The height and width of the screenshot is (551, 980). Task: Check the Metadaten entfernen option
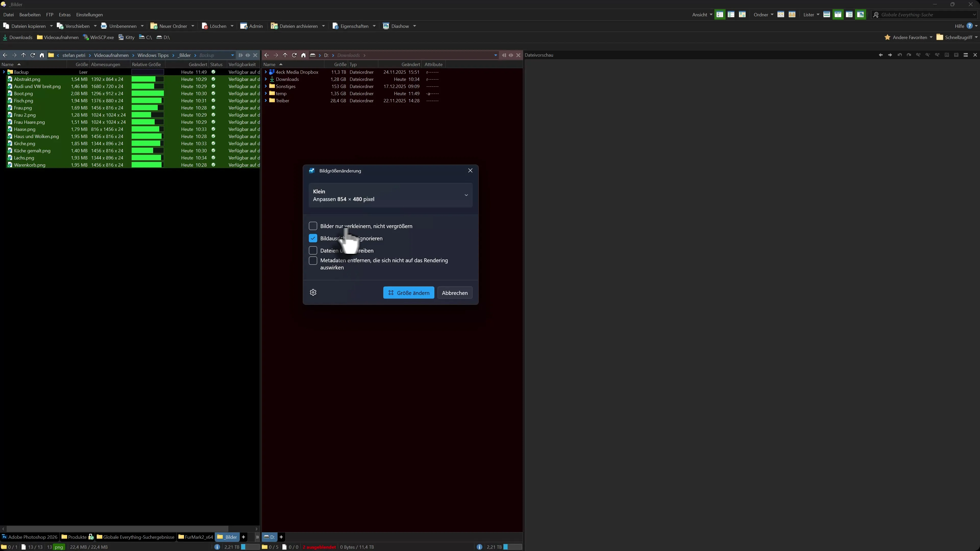313,260
